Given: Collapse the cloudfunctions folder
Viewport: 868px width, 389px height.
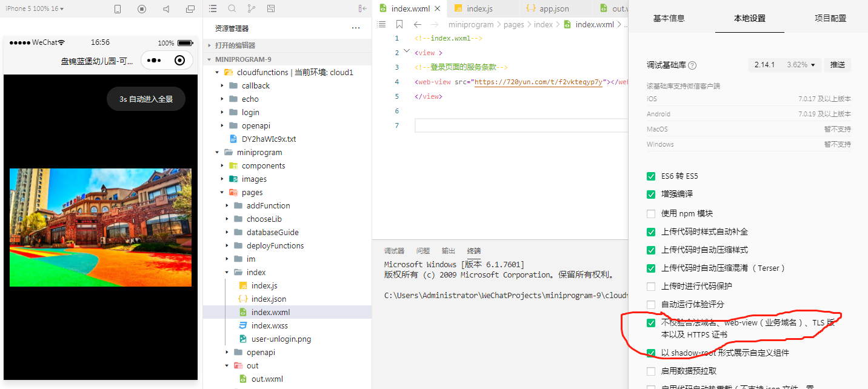Looking at the screenshot, I should tap(217, 72).
